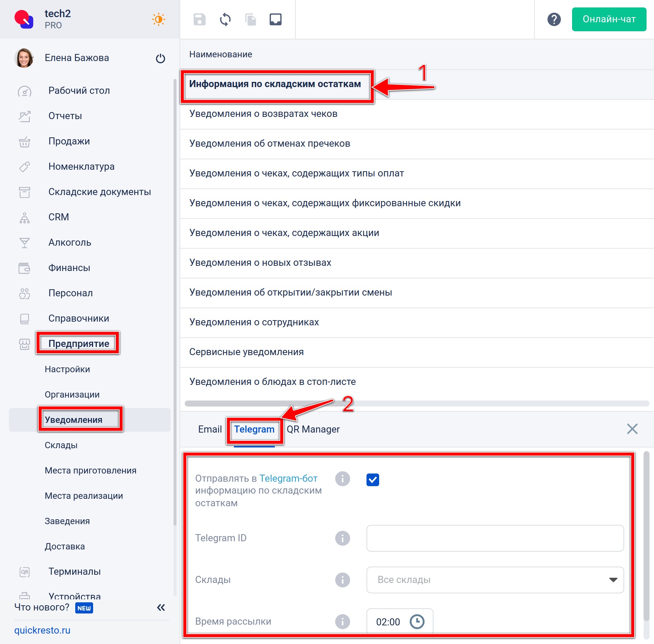Select row Уведомления о новых отзывах
This screenshot has width=654, height=644.
point(417,263)
